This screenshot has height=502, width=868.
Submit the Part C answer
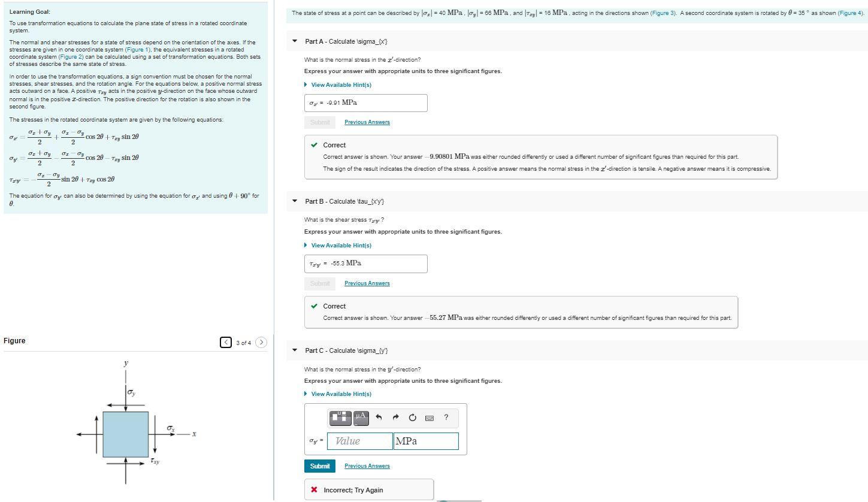point(320,466)
